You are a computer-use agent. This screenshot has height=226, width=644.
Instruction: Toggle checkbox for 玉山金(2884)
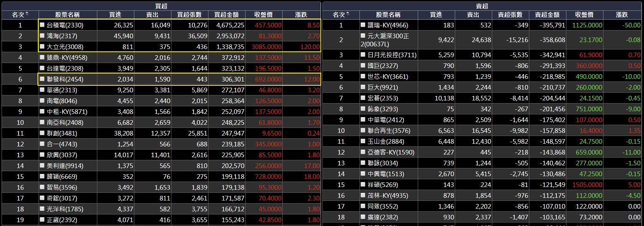coord(363,141)
